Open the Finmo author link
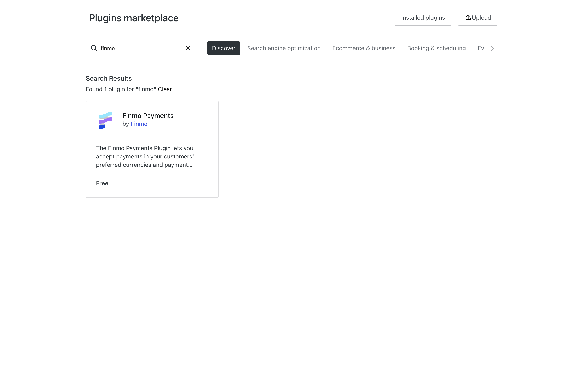 click(139, 124)
